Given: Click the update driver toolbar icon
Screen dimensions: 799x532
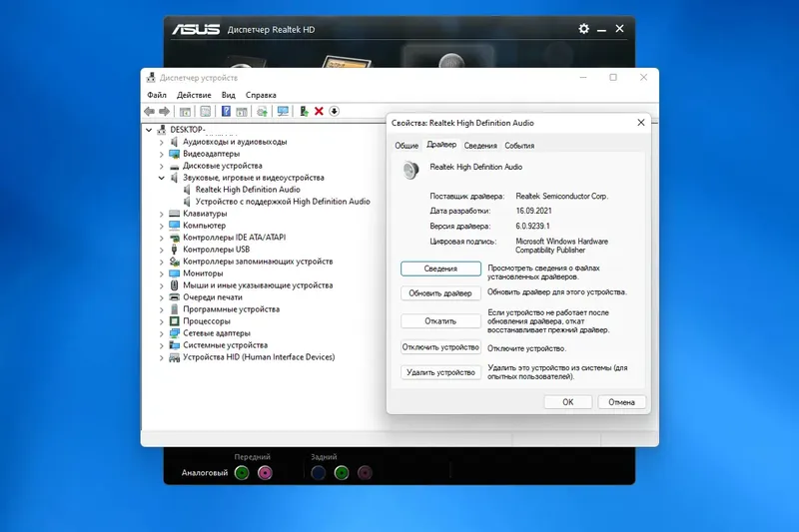Looking at the screenshot, I should coord(262,111).
